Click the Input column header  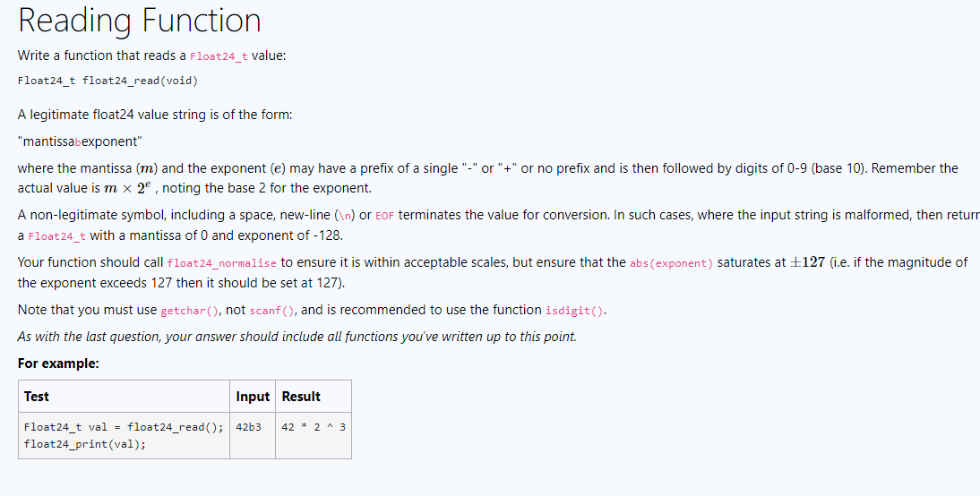253,397
